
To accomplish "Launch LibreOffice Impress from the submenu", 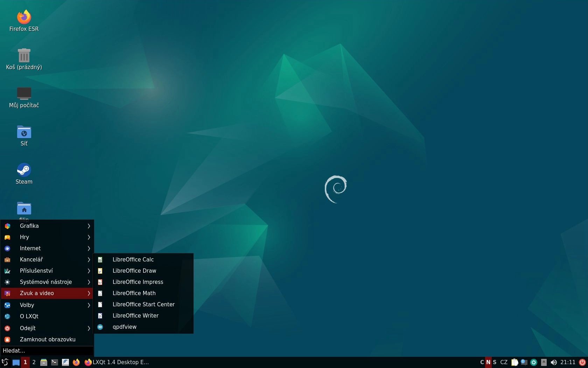I will click(x=143, y=282).
